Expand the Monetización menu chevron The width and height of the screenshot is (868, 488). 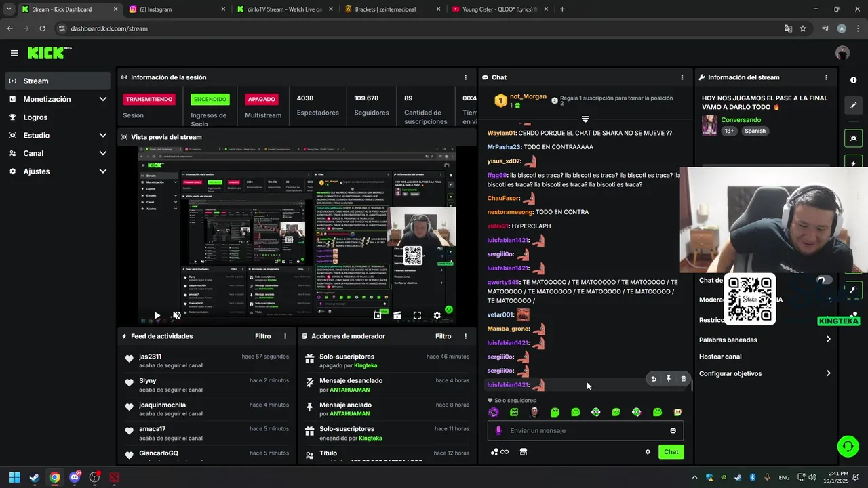[x=103, y=99]
